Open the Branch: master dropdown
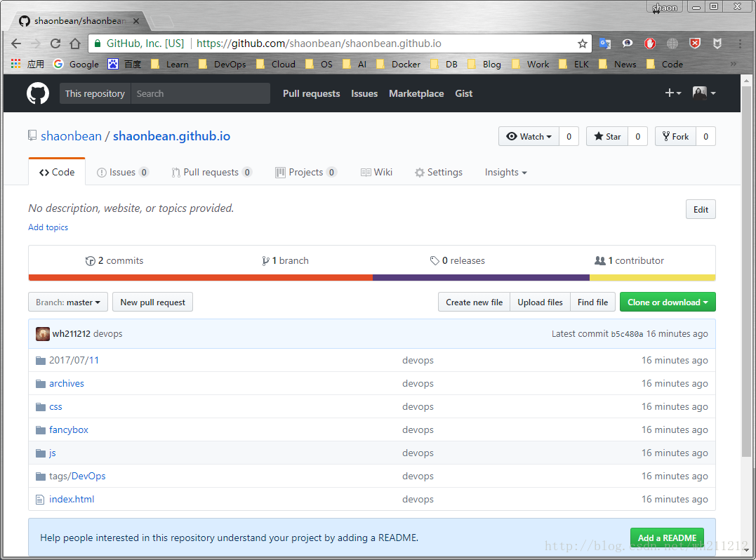756x560 pixels. 67,302
